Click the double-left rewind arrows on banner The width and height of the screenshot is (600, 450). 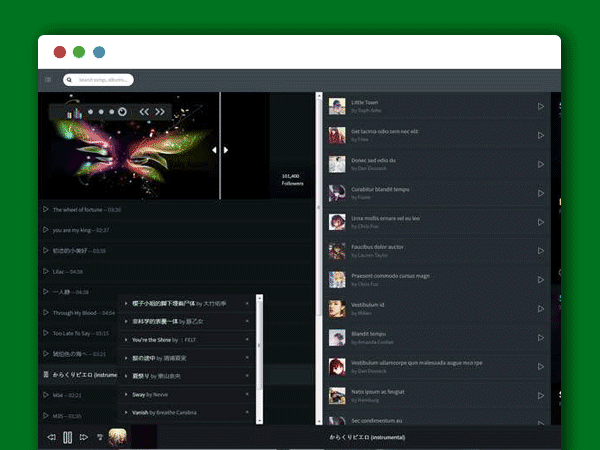coord(144,112)
